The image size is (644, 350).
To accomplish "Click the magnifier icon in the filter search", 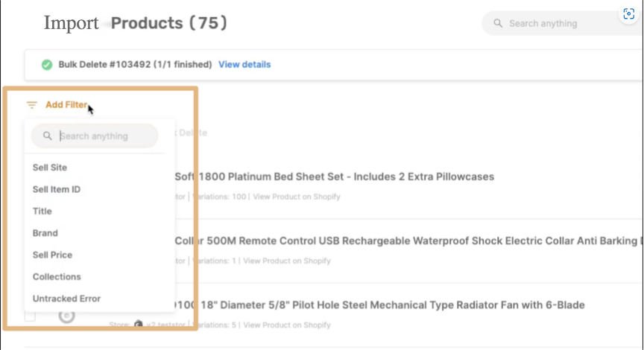I will point(47,136).
